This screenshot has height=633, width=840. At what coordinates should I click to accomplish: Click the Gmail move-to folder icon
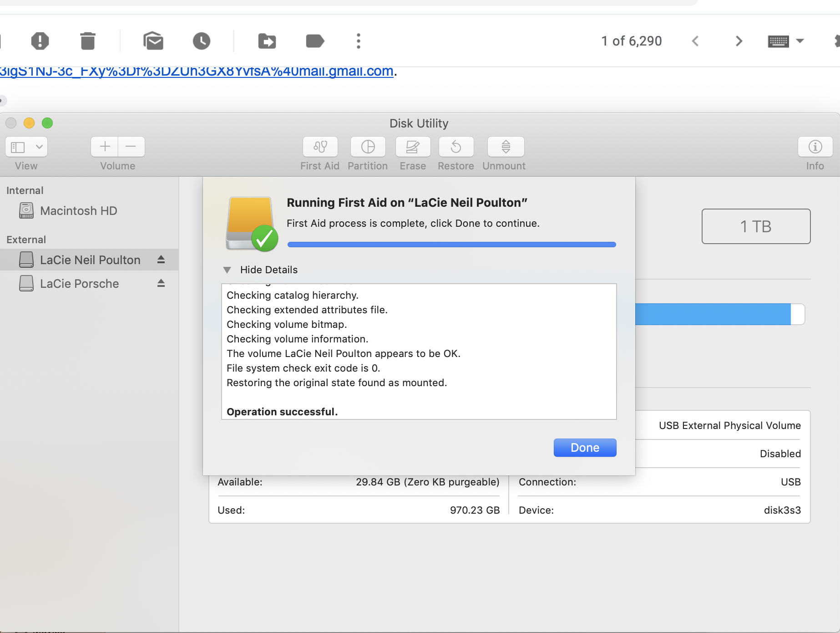point(267,41)
